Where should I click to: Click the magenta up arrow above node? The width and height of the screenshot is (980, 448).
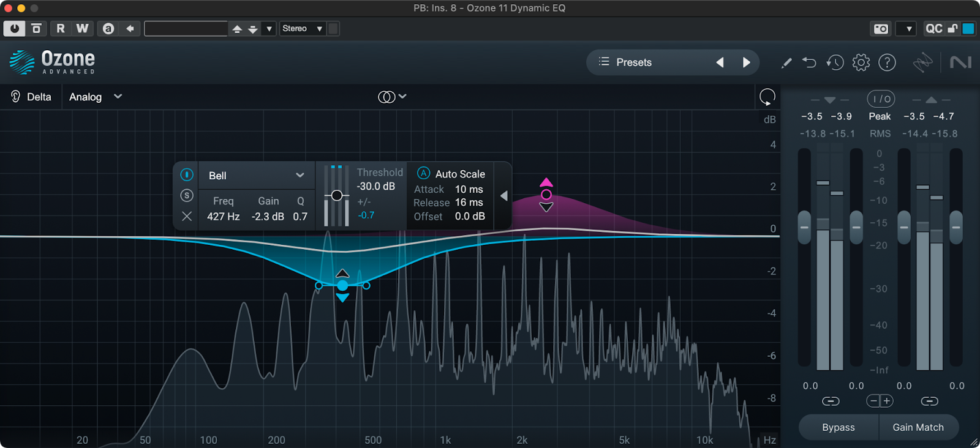546,182
